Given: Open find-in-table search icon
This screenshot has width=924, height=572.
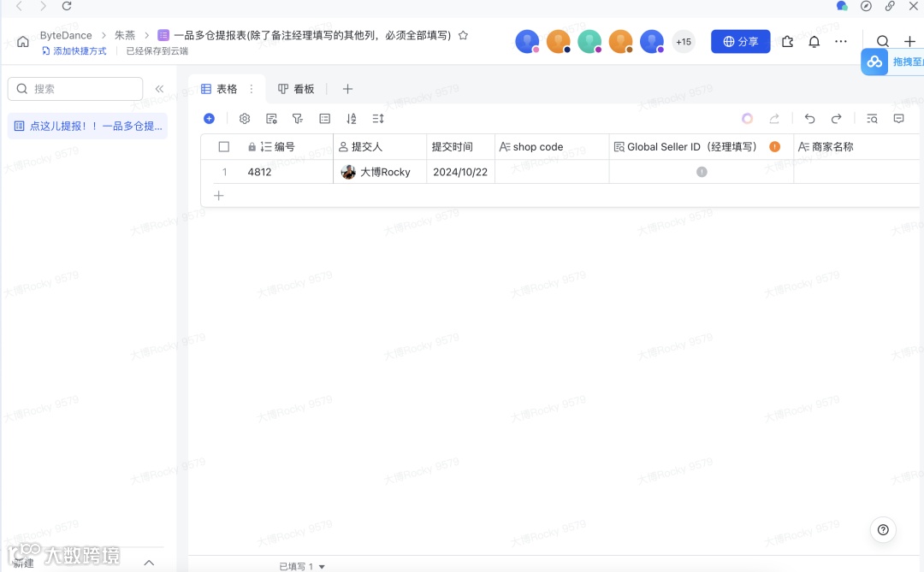Looking at the screenshot, I should 872,118.
